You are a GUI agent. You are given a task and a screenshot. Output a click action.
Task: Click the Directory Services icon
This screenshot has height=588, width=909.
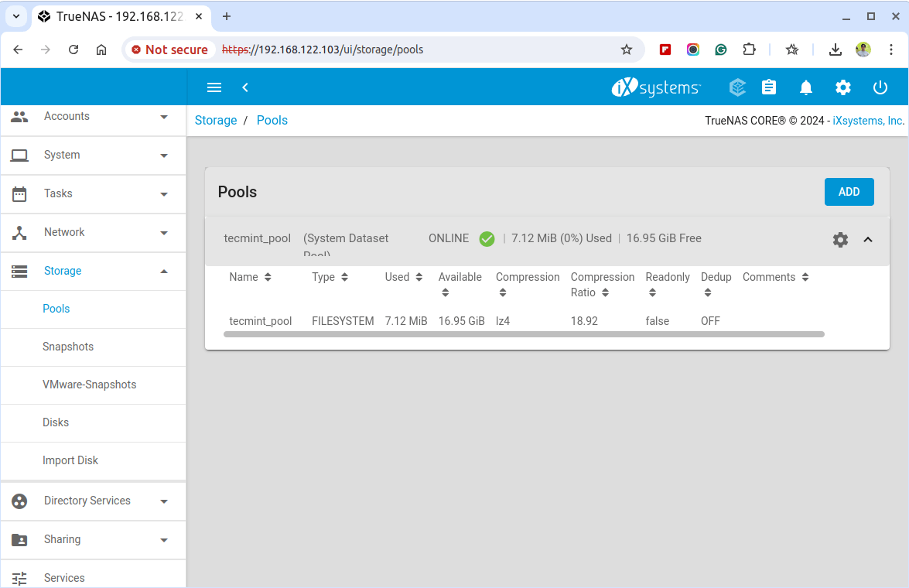[19, 501]
